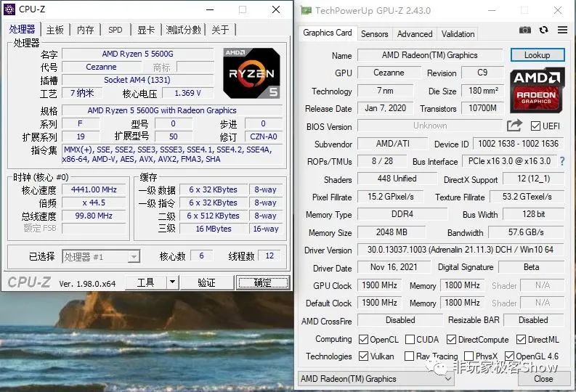576x392 pixels.
Task: Toggle the Ray Tracing checkbox
Action: click(x=409, y=356)
